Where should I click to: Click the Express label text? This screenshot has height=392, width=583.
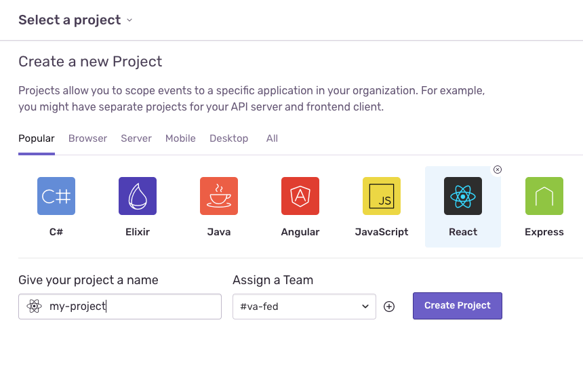[x=544, y=232]
